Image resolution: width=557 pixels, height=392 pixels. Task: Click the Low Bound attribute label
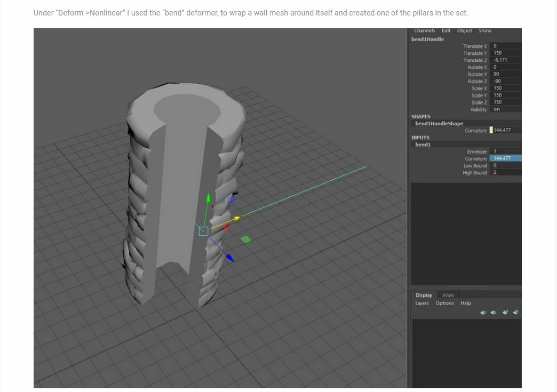475,166
